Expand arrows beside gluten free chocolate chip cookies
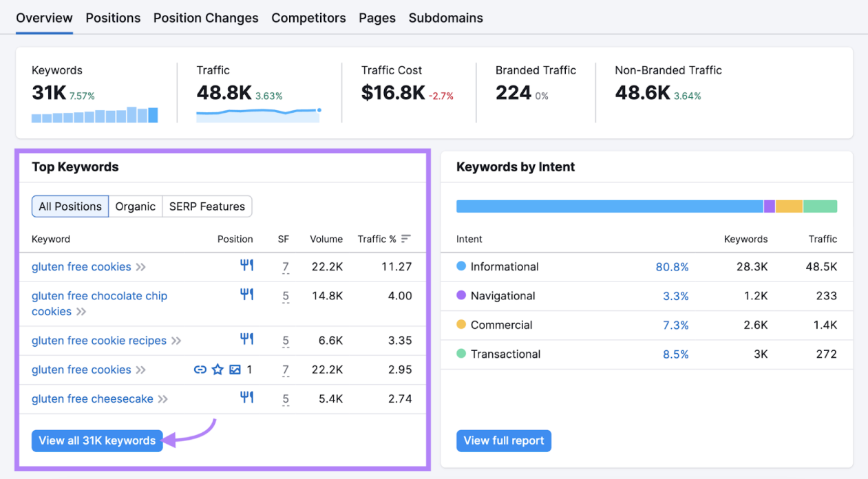 pos(81,312)
